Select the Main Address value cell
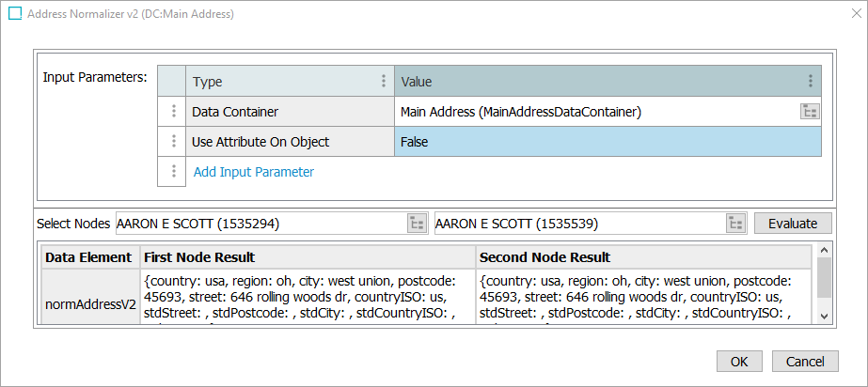Viewport: 868px width, 387px height. pos(592,112)
